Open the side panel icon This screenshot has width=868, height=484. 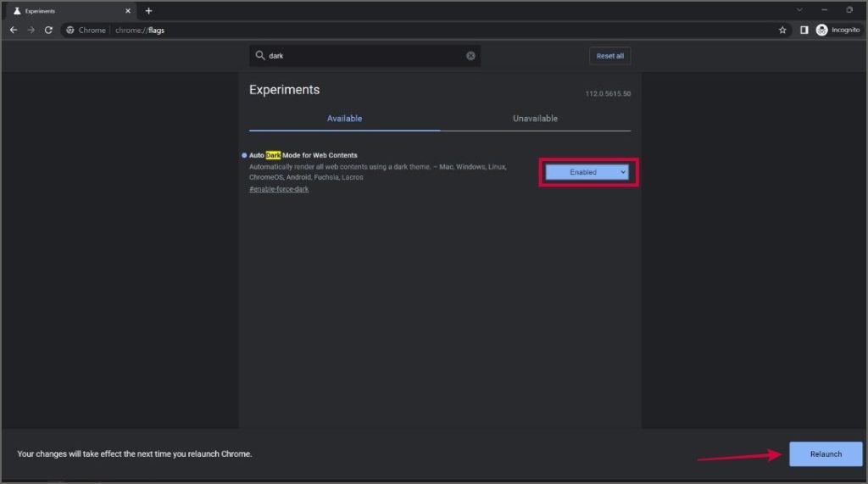point(804,30)
